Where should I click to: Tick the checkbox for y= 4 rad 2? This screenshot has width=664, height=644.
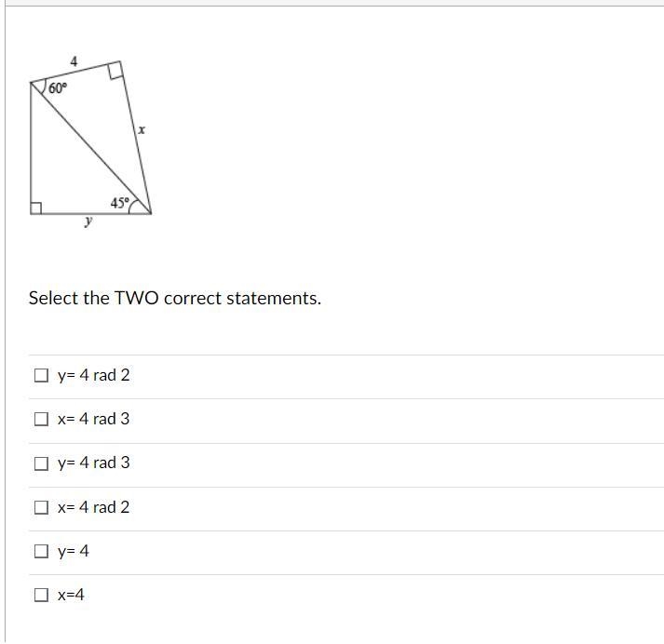click(41, 375)
